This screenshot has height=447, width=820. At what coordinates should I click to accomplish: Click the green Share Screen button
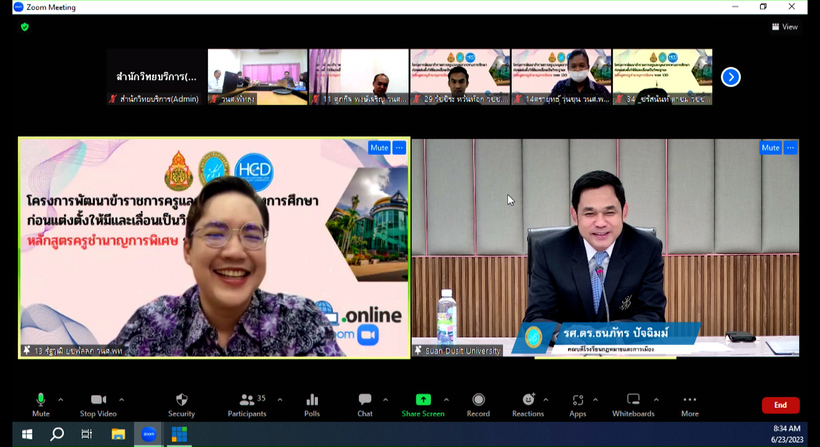423,404
